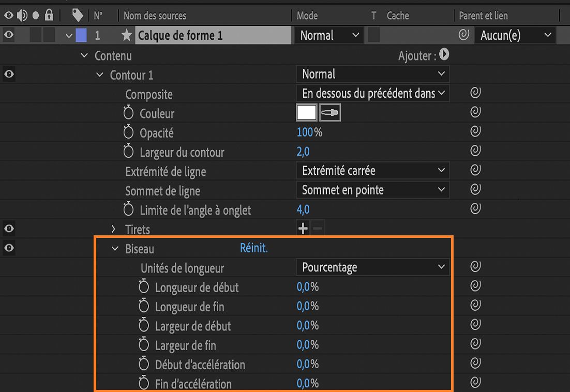The height and width of the screenshot is (392, 570).
Task: Click the stopwatch for Largeur du contour
Action: [x=129, y=152]
